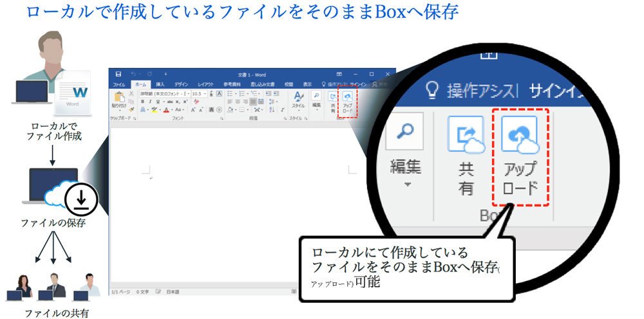Click 0 文字 word count in status bar

pos(142,292)
